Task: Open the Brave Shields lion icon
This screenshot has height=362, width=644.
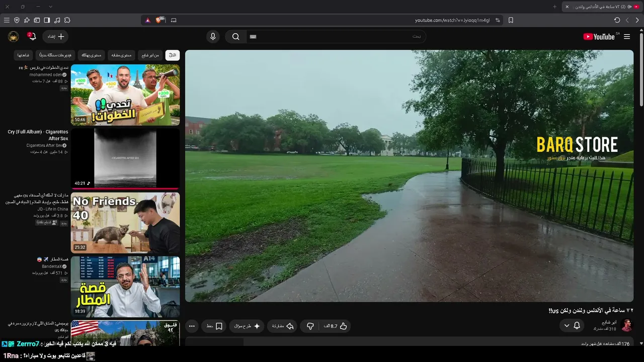Action: (160, 20)
